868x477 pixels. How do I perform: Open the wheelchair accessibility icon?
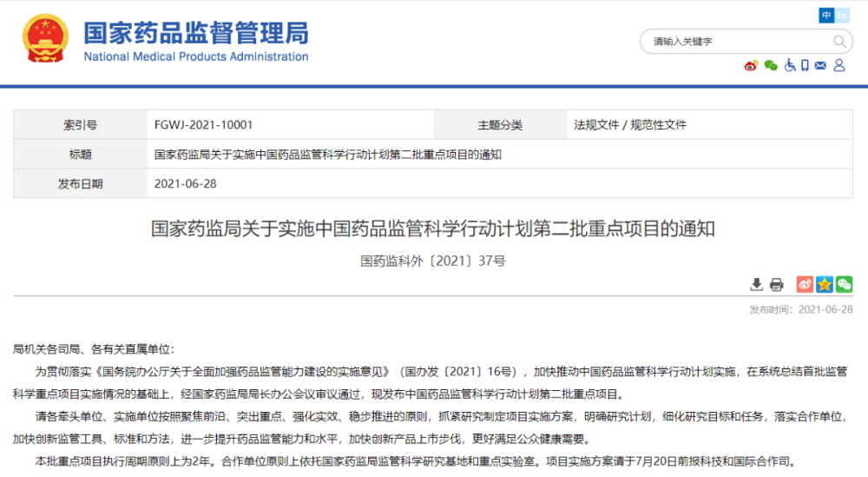pos(790,65)
